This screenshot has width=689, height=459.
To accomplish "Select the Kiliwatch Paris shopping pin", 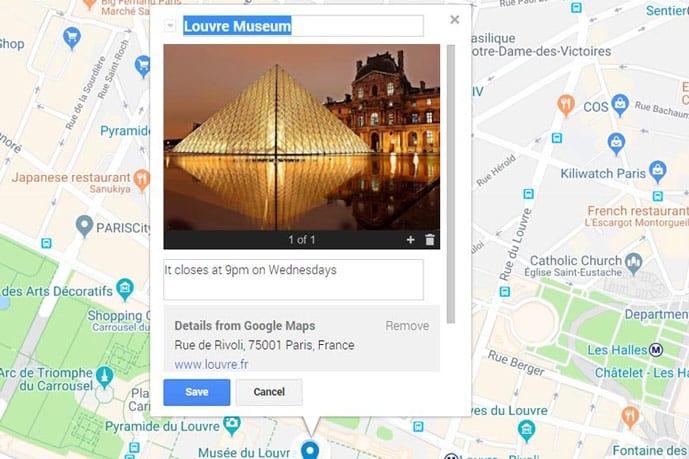I will pyautogui.click(x=658, y=172).
